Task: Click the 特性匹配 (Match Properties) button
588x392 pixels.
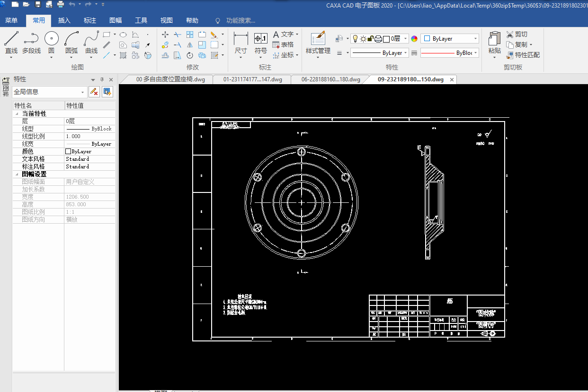Action: pos(523,55)
